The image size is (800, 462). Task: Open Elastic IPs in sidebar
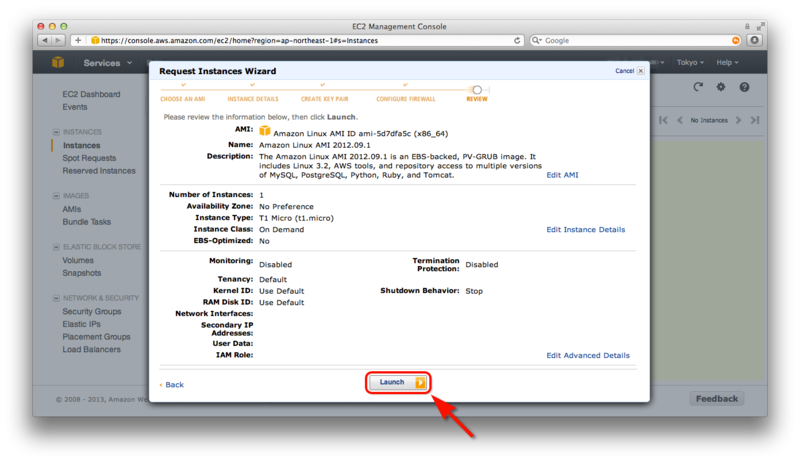[x=82, y=324]
